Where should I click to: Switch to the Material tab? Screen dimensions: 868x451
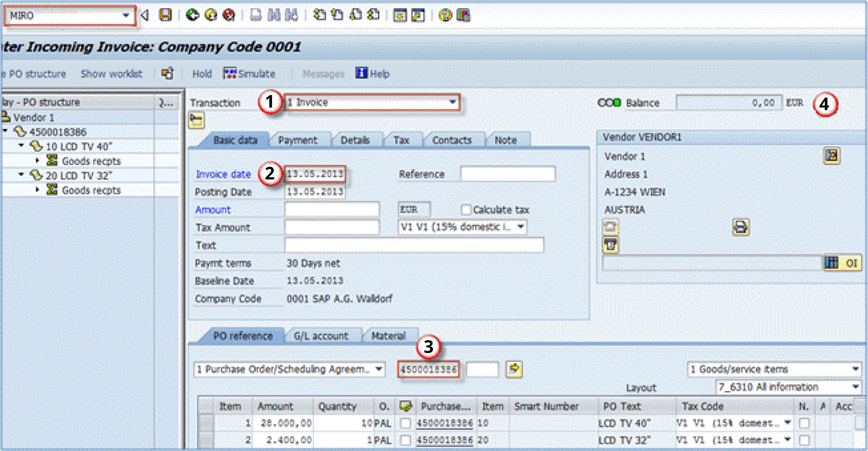(388, 336)
